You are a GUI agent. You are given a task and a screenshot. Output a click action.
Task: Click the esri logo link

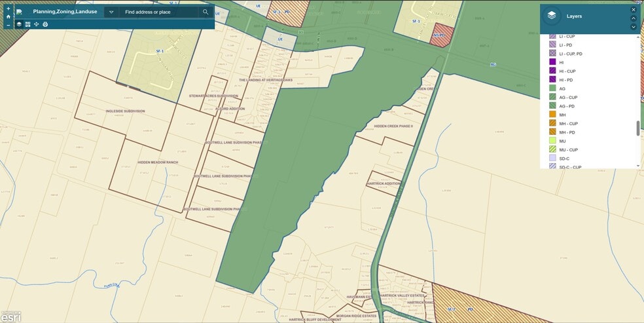pyautogui.click(x=10, y=316)
